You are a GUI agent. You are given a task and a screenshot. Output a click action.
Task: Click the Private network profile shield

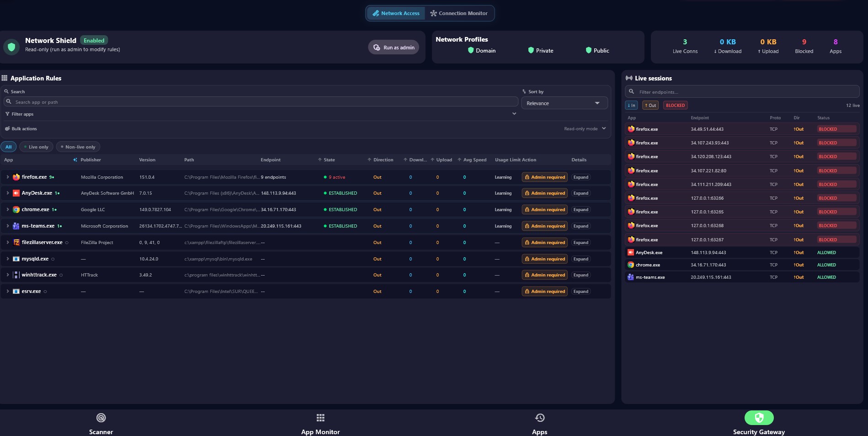click(531, 50)
